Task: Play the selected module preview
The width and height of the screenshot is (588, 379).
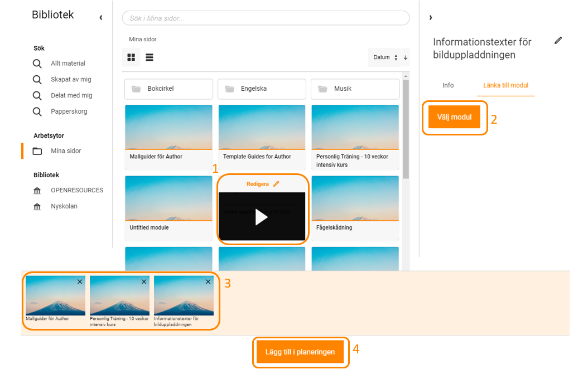Action: pos(262,217)
